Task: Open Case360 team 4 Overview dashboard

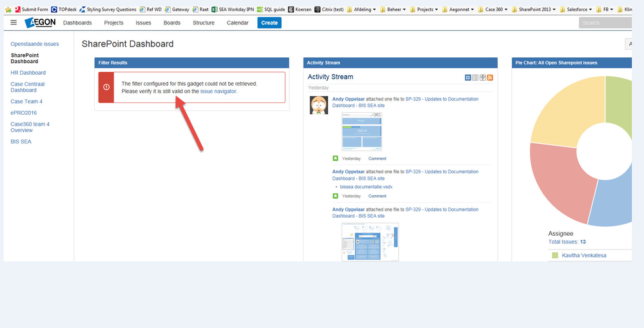Action: (x=30, y=127)
